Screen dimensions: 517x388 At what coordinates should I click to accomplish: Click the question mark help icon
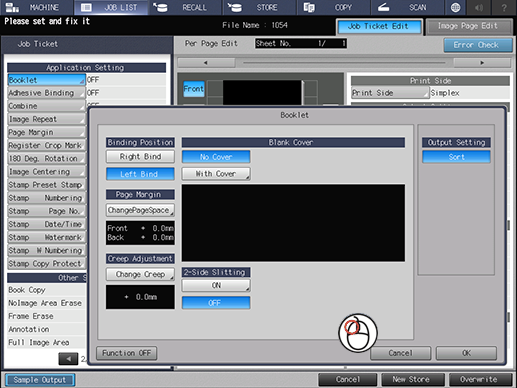tap(504, 7)
